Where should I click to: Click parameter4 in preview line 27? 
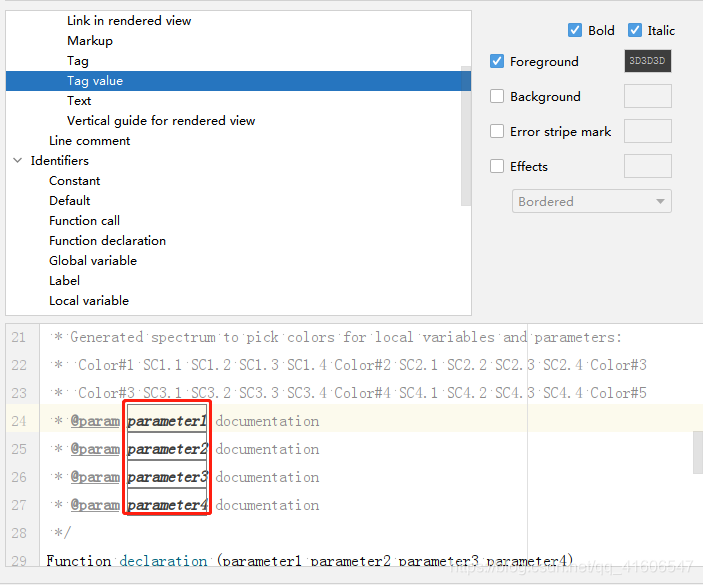pyautogui.click(x=167, y=505)
